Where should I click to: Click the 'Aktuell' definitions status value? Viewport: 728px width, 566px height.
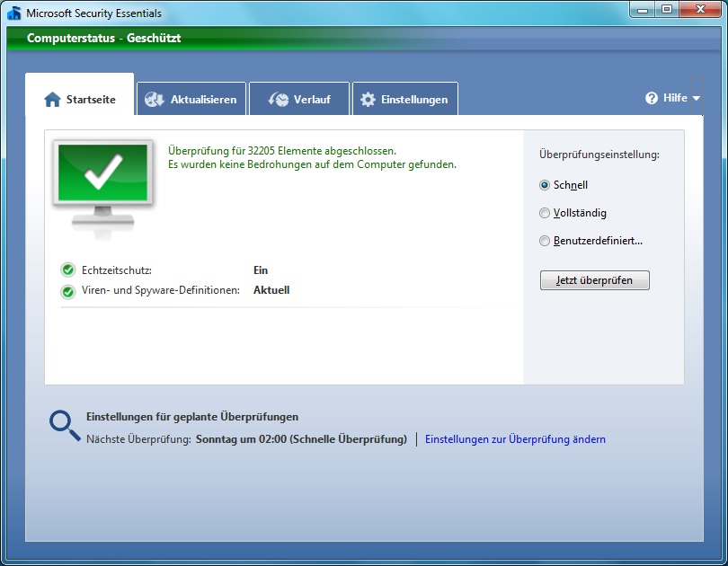[x=271, y=290]
